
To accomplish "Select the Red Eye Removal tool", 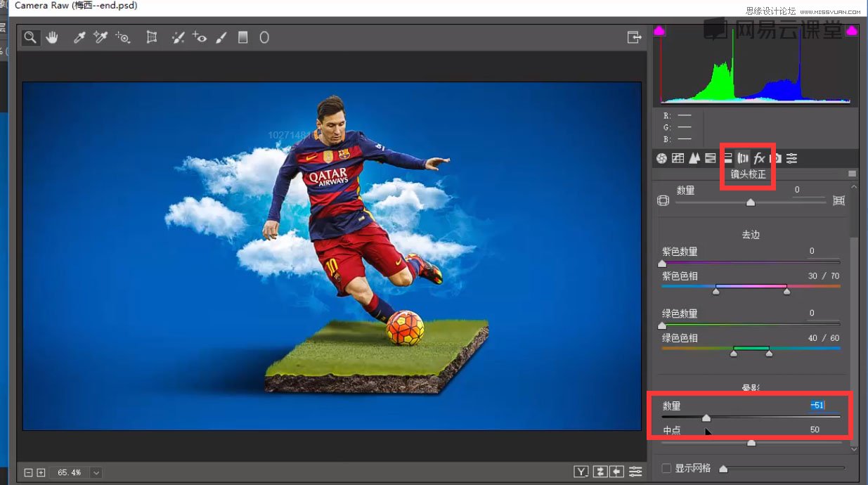I will (200, 38).
